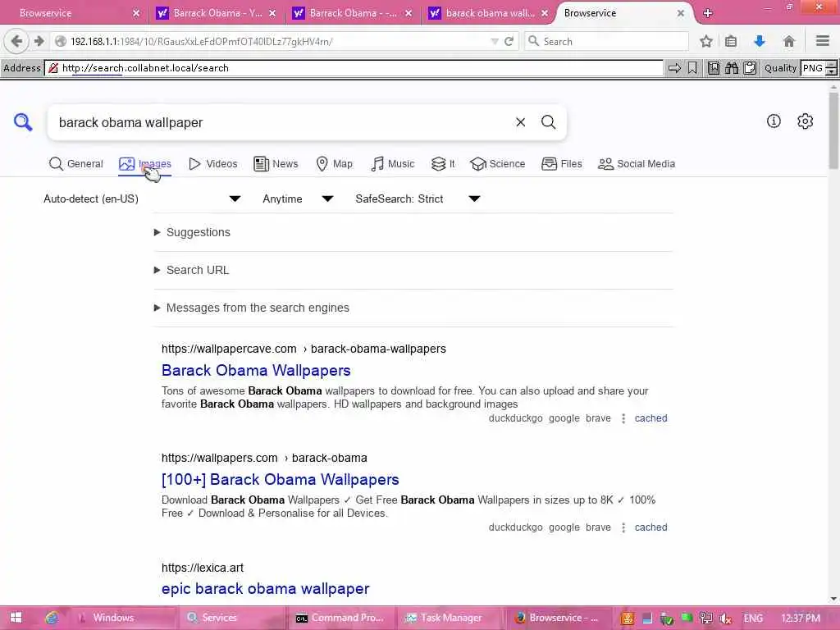Select the Science search category
Viewport: 840px width, 630px height.
tap(497, 164)
